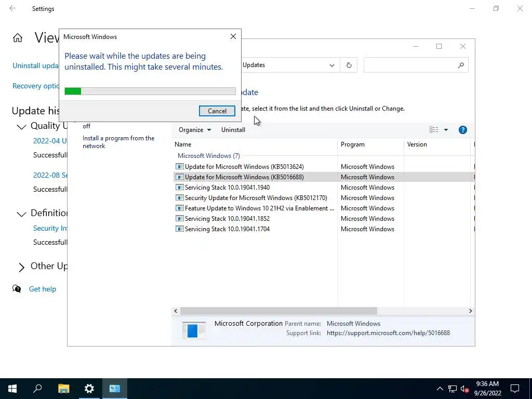The height and width of the screenshot is (399, 532).
Task: Open the 2022-04 update link
Action: tap(50, 141)
